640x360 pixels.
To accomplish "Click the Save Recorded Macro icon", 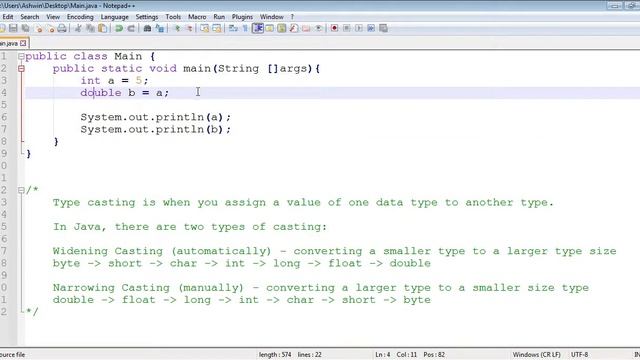I will coord(383,28).
